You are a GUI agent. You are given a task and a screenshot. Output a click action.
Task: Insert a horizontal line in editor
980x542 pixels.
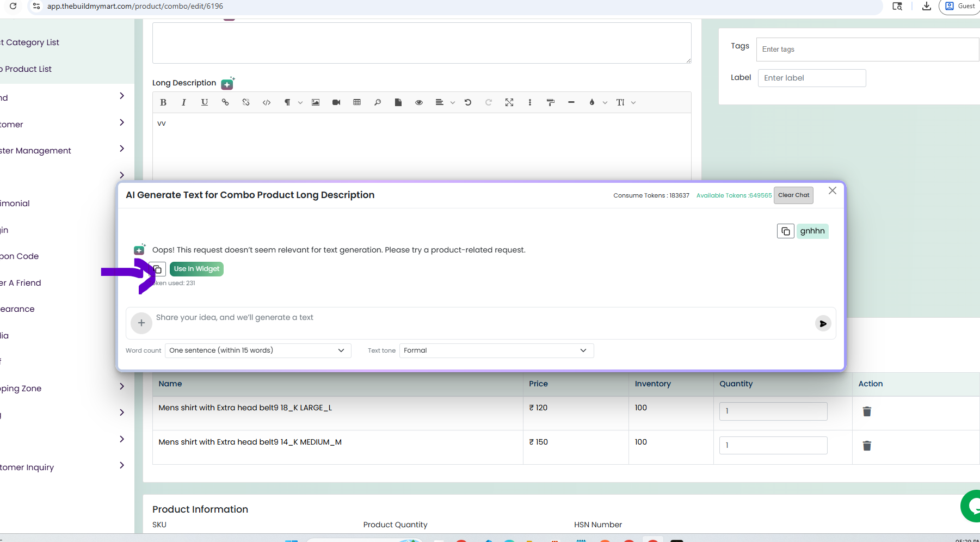pos(571,102)
